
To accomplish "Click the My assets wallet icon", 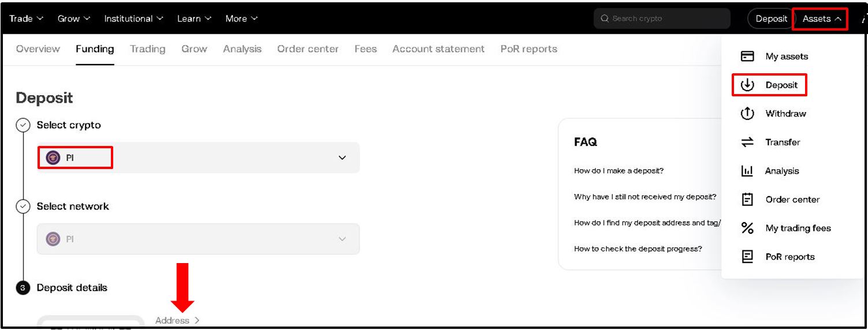I will click(x=747, y=57).
